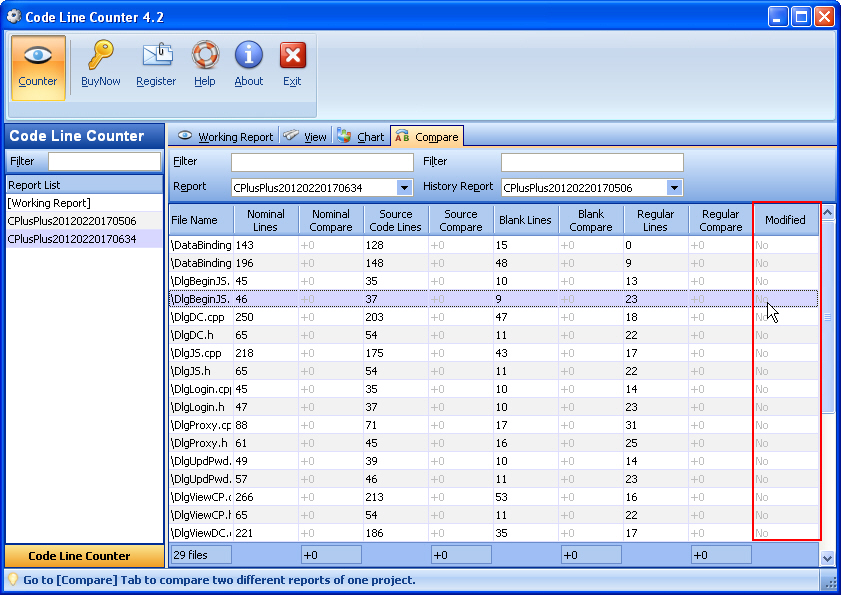Click the orange Code Line Counter button
Viewport: 841px width, 595px height.
coord(79,556)
